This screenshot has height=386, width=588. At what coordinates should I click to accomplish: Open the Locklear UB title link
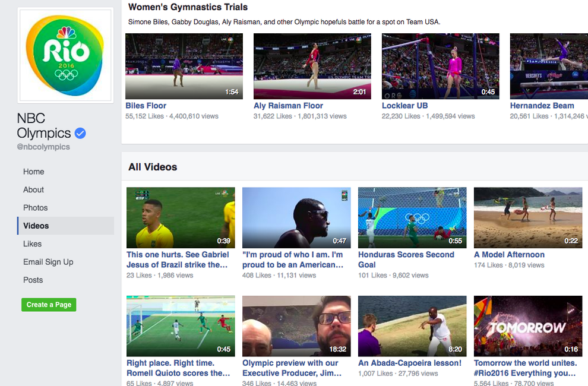[404, 106]
